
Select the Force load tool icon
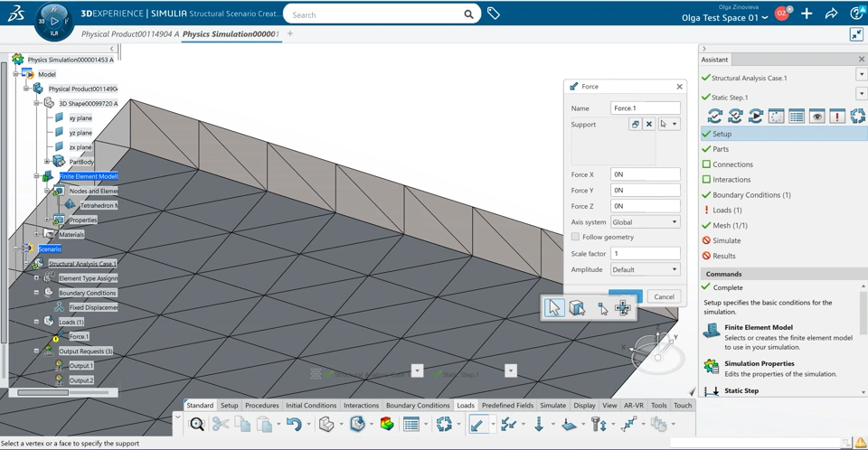tap(477, 425)
